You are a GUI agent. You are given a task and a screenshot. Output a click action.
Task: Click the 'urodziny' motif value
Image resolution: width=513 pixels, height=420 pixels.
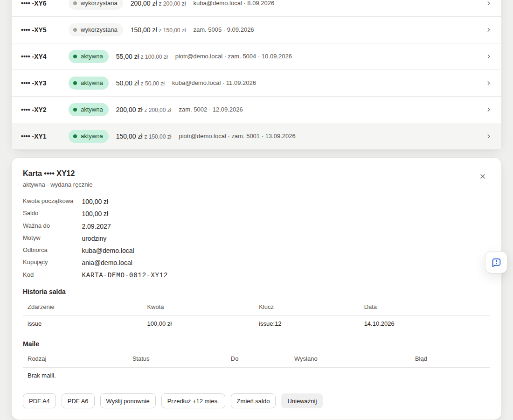click(x=94, y=238)
